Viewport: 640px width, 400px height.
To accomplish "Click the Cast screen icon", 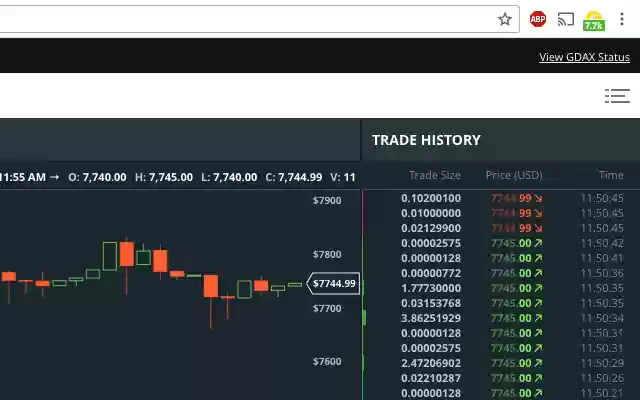I will pyautogui.click(x=566, y=19).
